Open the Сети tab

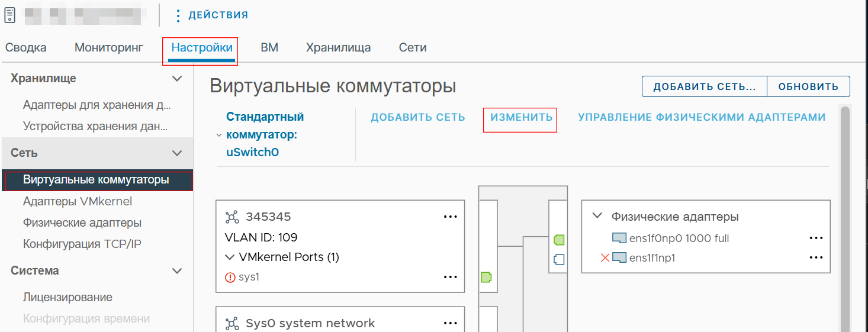tap(413, 48)
